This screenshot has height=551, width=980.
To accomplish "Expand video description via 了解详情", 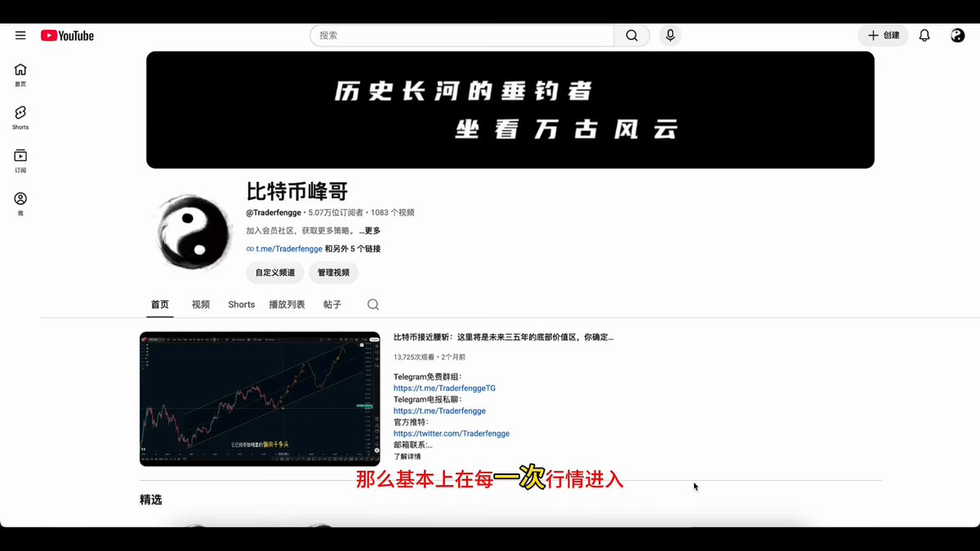I will [x=408, y=456].
